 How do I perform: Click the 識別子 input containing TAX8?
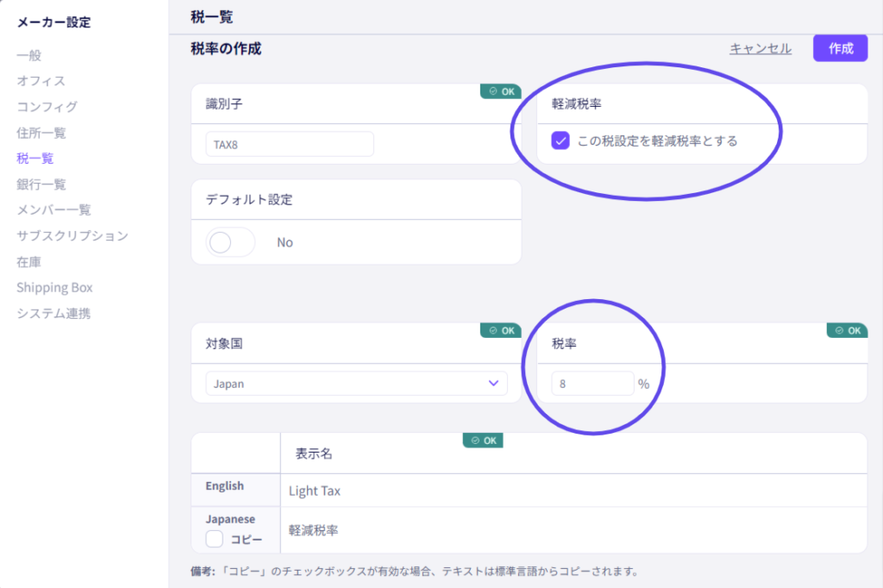point(289,144)
